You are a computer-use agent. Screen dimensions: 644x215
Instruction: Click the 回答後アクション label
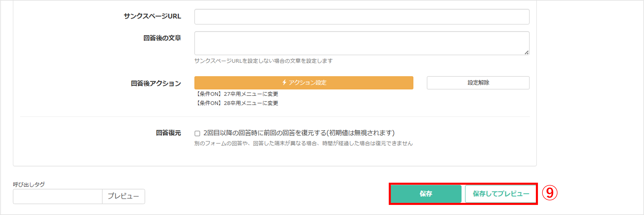[156, 83]
